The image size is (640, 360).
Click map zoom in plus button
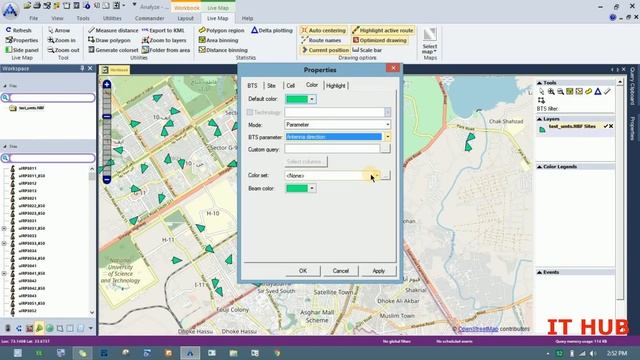[107, 84]
